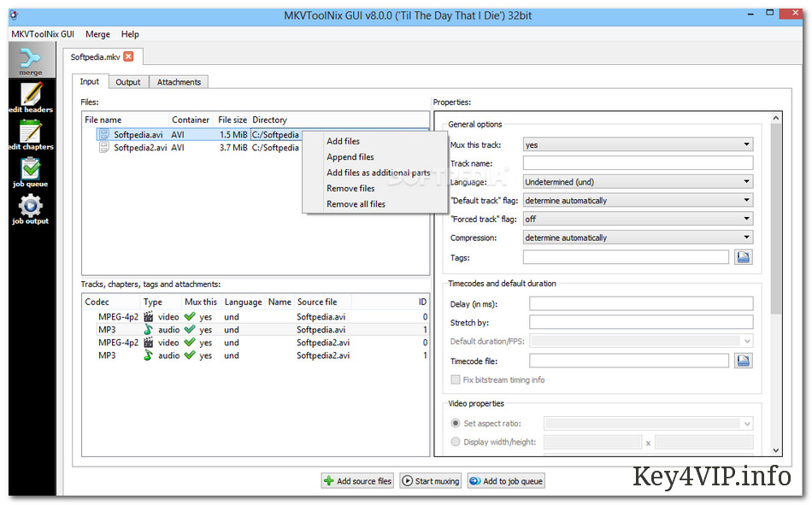Click the Softpedia2.avi file icon
The height and width of the screenshot is (505, 812).
click(104, 148)
